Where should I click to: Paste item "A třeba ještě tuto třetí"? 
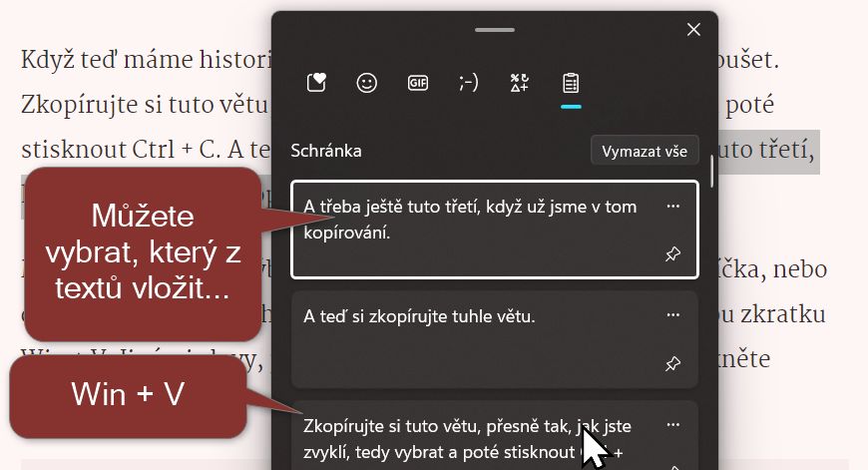pos(494,230)
